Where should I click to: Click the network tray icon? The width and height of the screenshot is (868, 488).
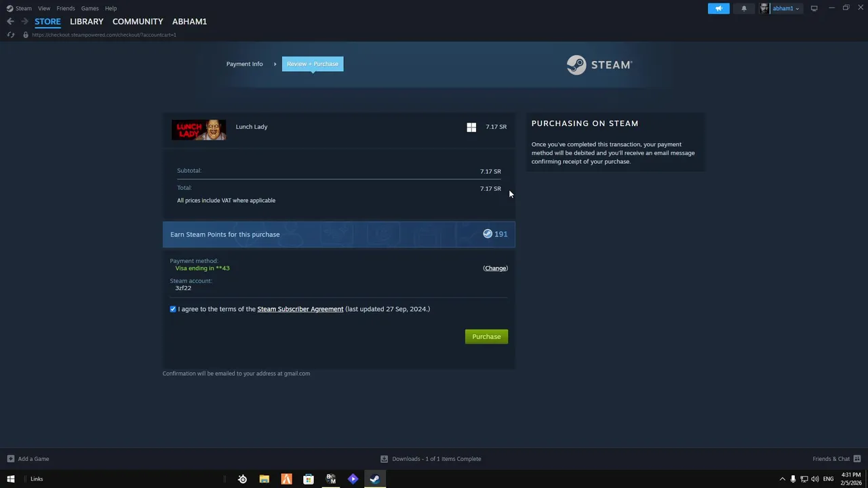[x=804, y=479]
